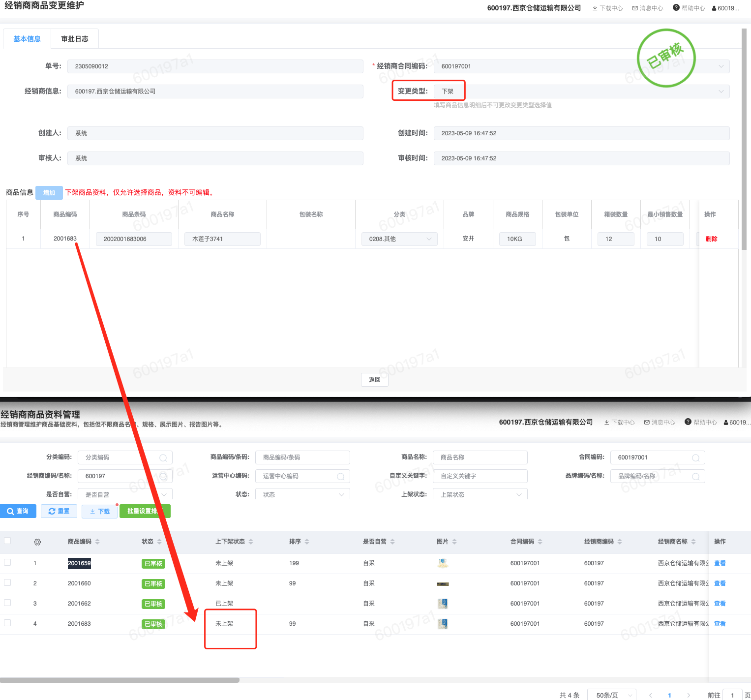Click 查看 link for product 2001662
The width and height of the screenshot is (751, 700).
point(720,604)
